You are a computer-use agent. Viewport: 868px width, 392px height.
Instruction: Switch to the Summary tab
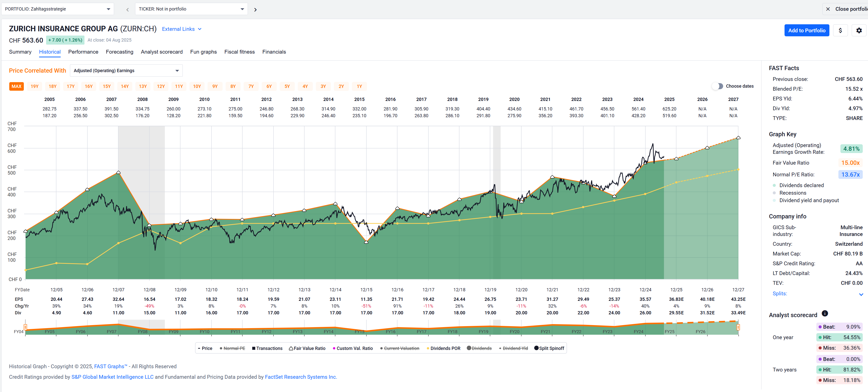coord(20,52)
